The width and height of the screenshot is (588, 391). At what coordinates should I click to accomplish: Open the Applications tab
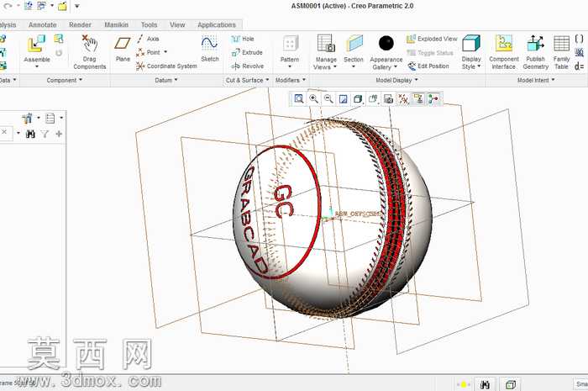(217, 24)
